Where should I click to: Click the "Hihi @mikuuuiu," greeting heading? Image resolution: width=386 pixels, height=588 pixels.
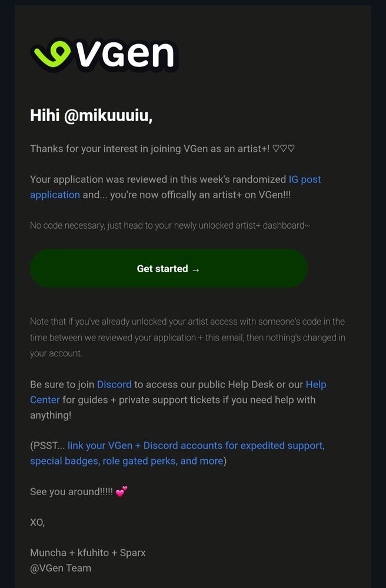click(x=91, y=115)
